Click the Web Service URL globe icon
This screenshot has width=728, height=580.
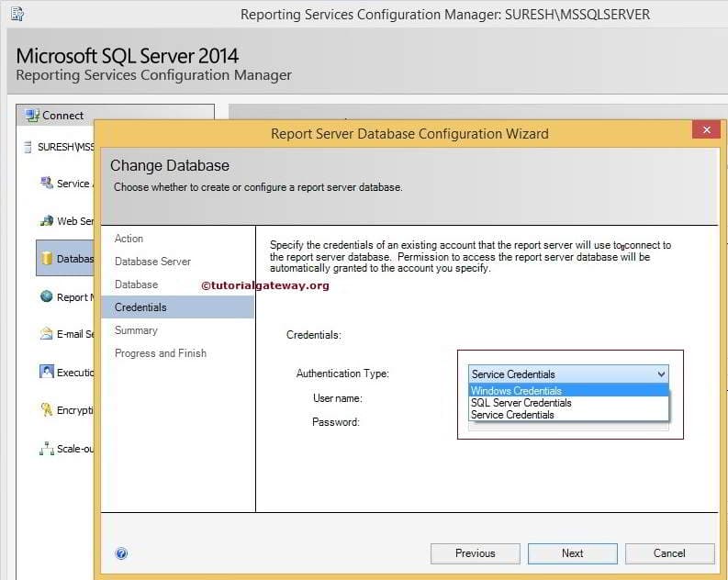tap(47, 221)
